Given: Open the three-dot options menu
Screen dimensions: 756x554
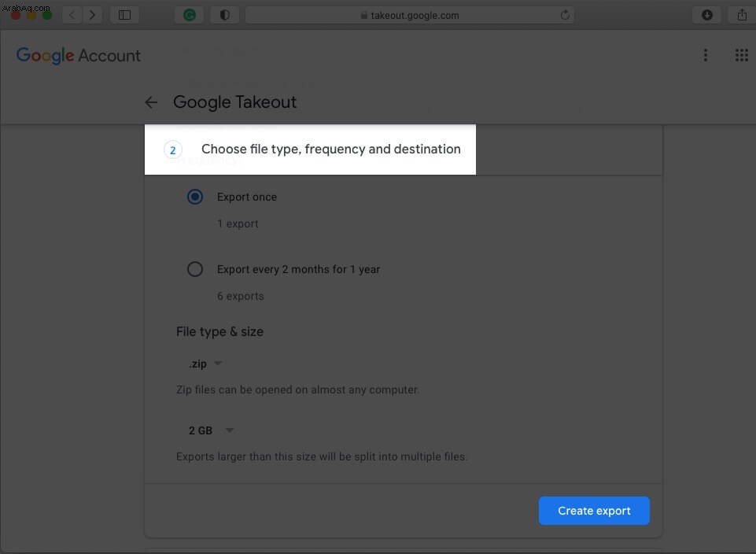Looking at the screenshot, I should tap(706, 55).
